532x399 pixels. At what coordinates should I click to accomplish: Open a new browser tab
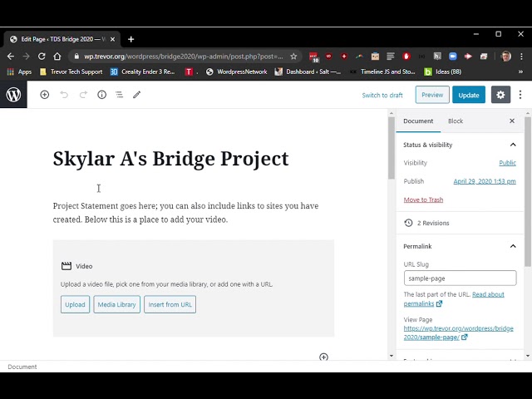point(131,39)
